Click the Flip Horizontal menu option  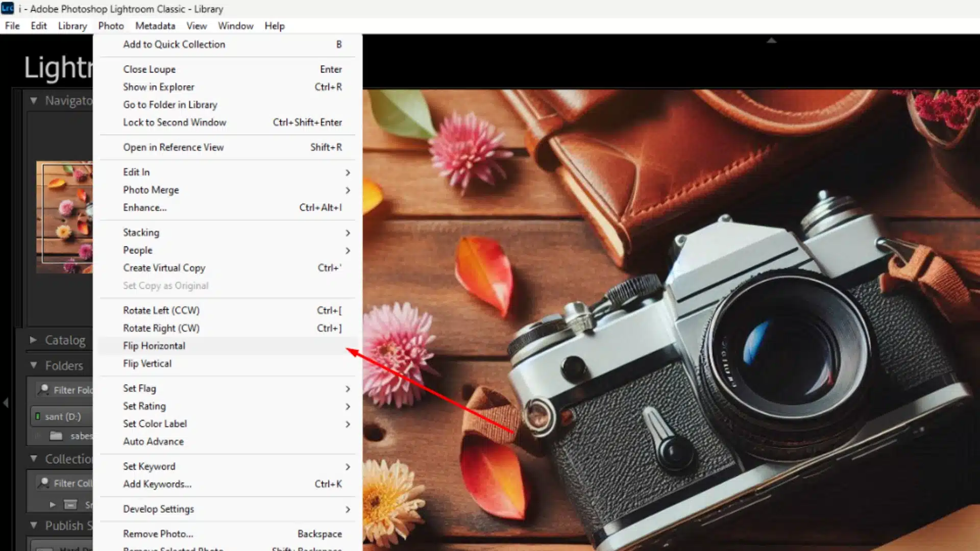click(x=154, y=345)
